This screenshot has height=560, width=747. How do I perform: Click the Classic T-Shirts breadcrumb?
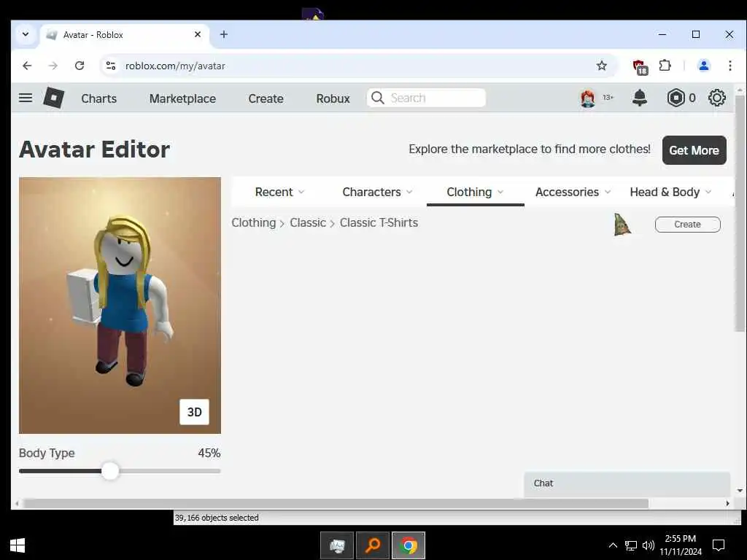click(x=379, y=222)
